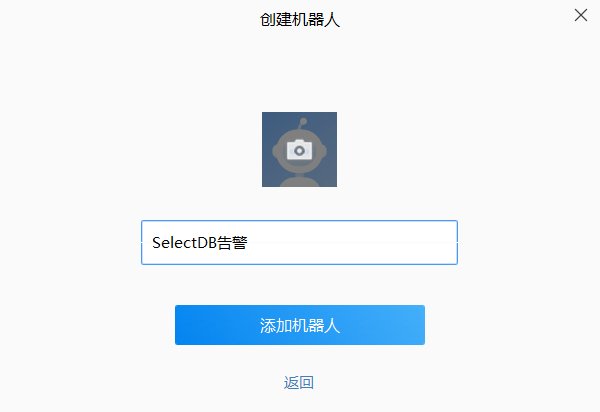Return to previous step using 返回

click(299, 382)
